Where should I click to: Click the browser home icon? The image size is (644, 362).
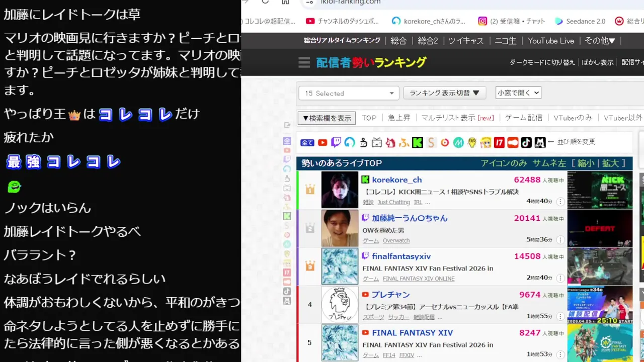[x=285, y=2]
